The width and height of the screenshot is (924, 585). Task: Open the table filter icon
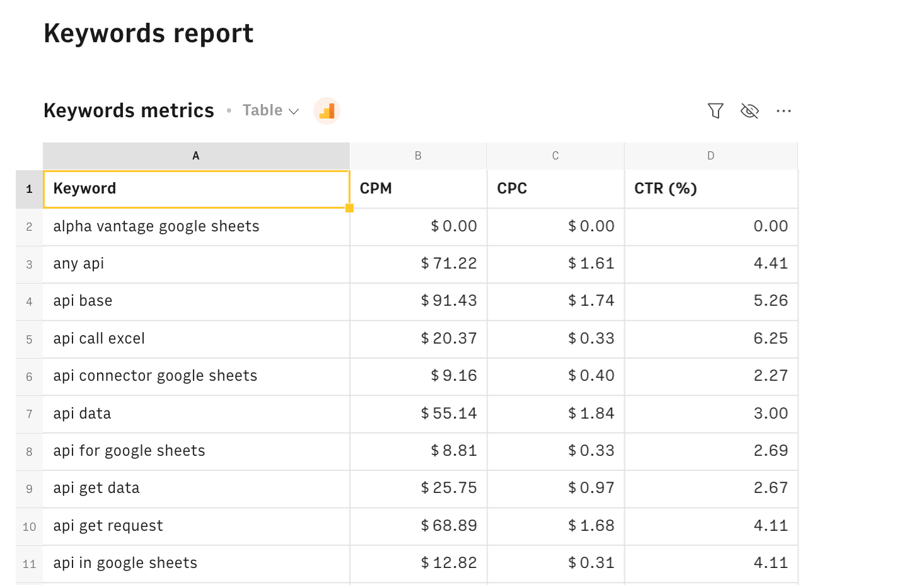tap(715, 111)
